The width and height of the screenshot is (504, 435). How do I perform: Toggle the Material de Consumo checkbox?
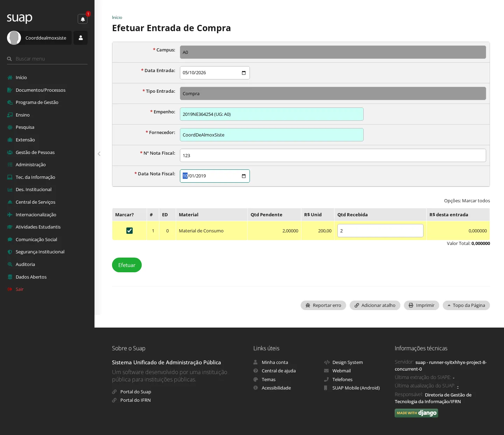coord(129,231)
